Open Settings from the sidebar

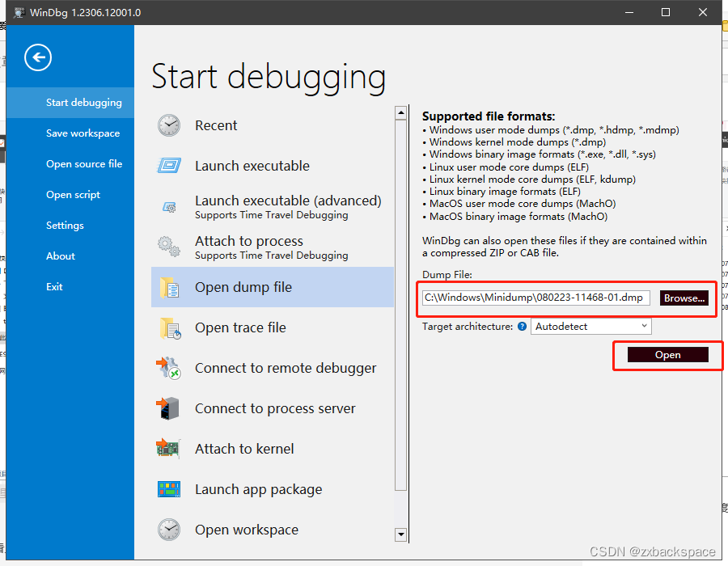(70, 226)
